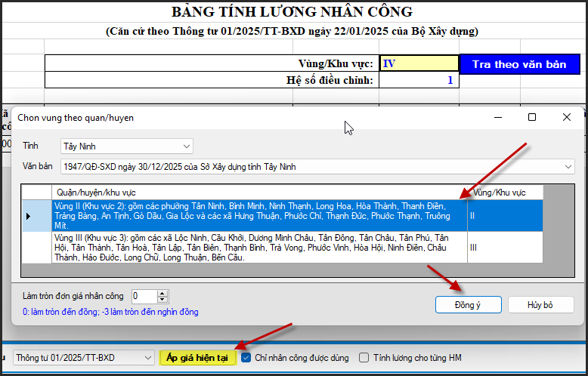Viewport: 588px width, 376px height.
Task: Click the Làm tròn đơn giá nhân công field
Action: tap(144, 297)
